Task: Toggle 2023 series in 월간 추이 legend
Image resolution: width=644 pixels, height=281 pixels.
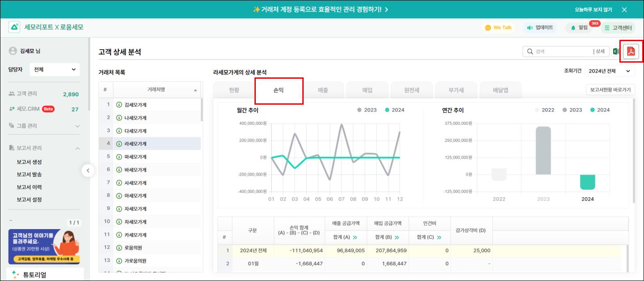Action: [367, 110]
